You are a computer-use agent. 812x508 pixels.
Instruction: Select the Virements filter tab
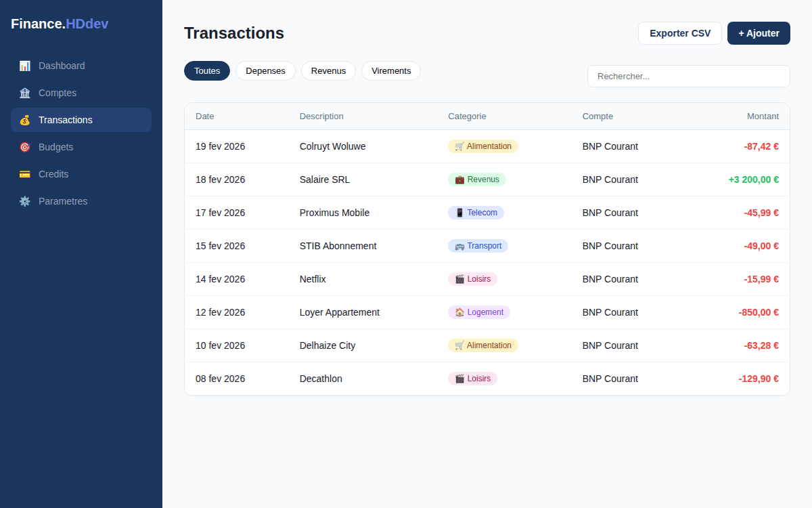(x=391, y=70)
